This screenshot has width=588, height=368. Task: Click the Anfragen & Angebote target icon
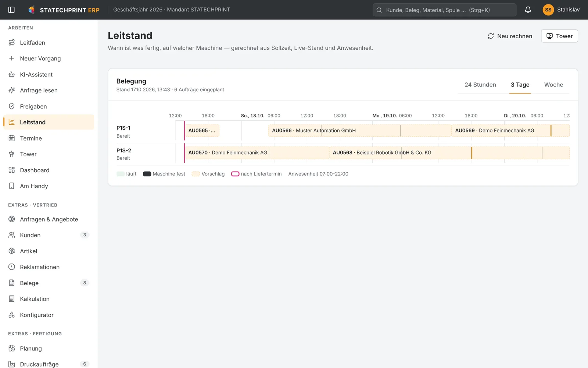(x=12, y=219)
